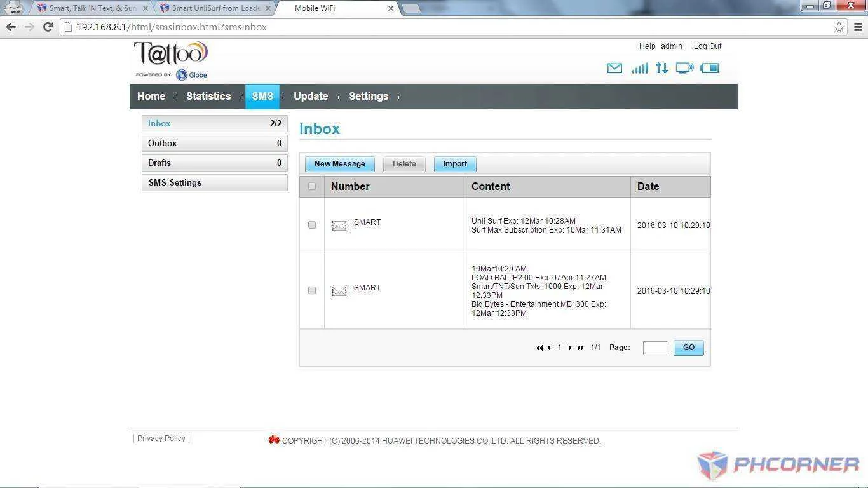Click SMART sender of the LOAD BAL message

[367, 288]
